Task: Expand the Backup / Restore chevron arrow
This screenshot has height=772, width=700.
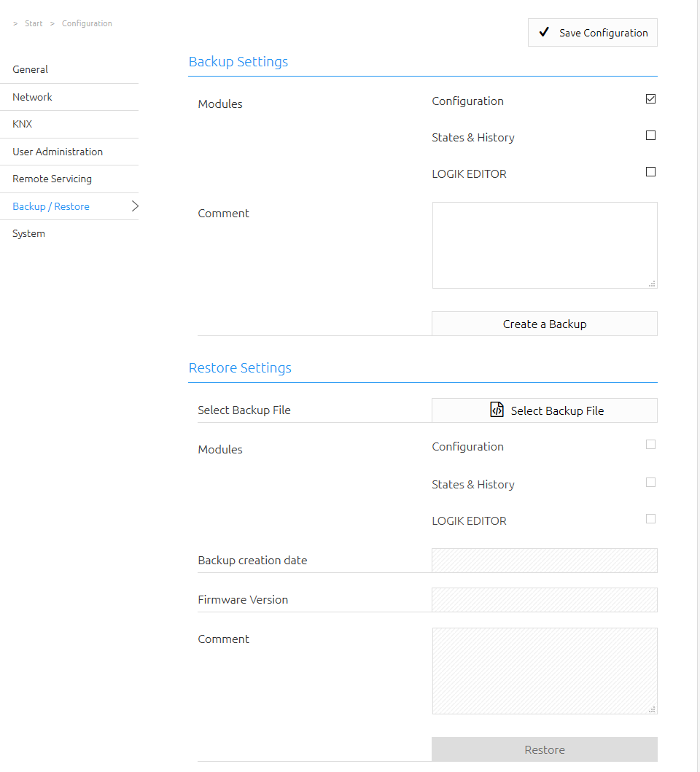Action: tap(135, 206)
